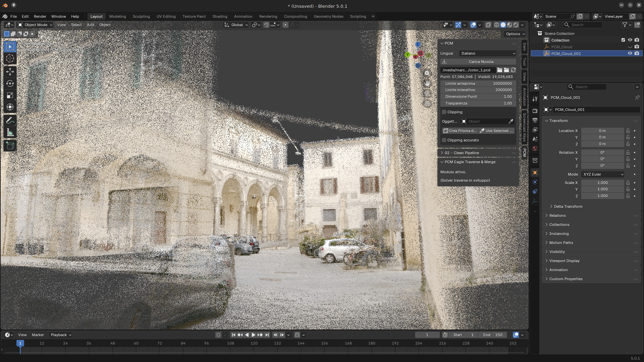Select the Transform tool
This screenshot has width=644, height=362.
pos(10,107)
